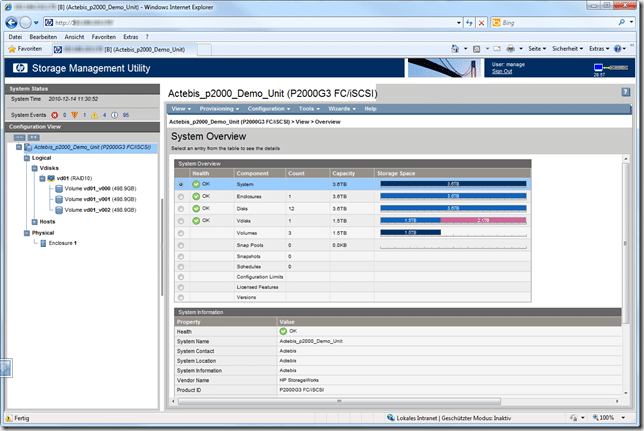Select the Vdisks row radio button

181,221
